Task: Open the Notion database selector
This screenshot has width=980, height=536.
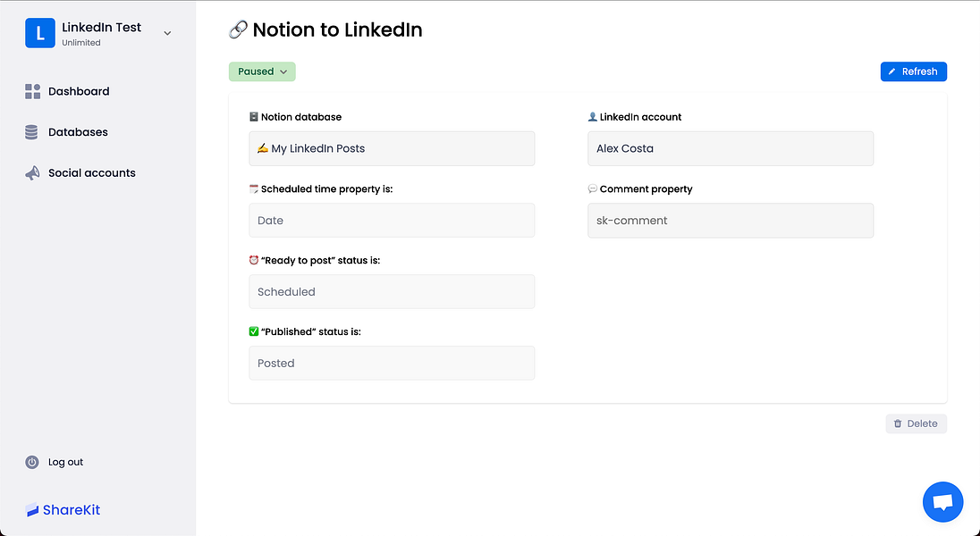Action: (392, 148)
